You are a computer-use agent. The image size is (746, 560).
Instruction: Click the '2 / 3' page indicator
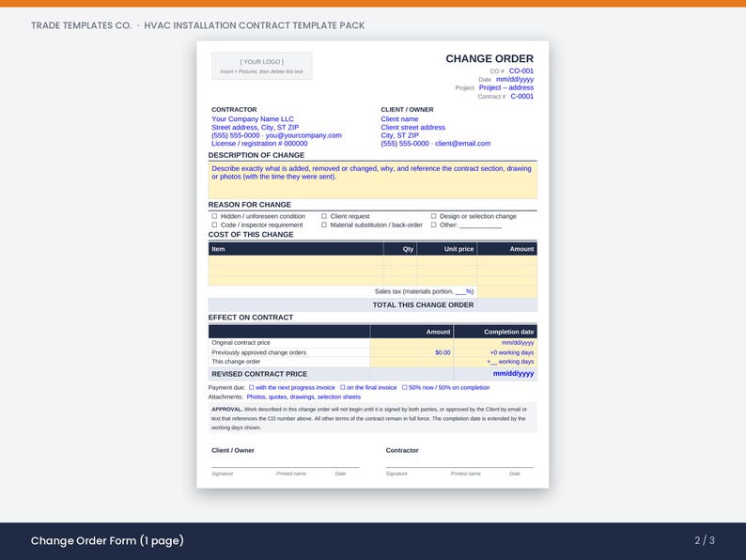tap(705, 540)
